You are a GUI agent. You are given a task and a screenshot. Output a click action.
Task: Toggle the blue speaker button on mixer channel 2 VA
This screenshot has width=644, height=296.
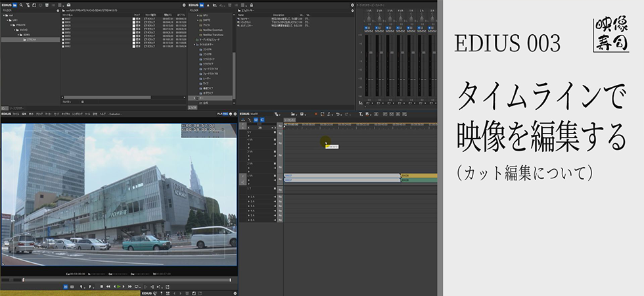click(376, 28)
